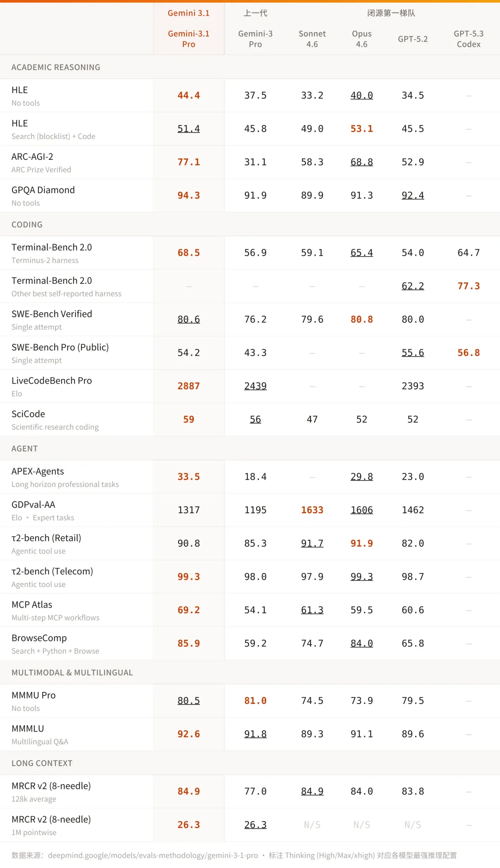
Task: Open the deepmind.google evals-methodology source link
Action: point(153,855)
